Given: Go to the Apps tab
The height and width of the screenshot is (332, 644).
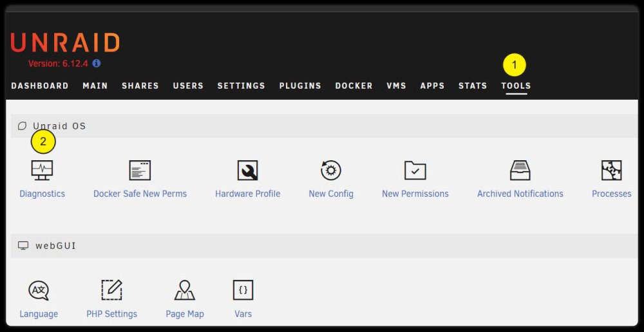Looking at the screenshot, I should [x=433, y=86].
